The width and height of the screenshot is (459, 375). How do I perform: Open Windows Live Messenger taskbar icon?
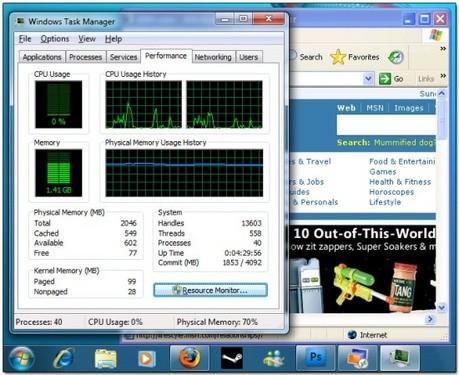pyautogui.click(x=274, y=359)
